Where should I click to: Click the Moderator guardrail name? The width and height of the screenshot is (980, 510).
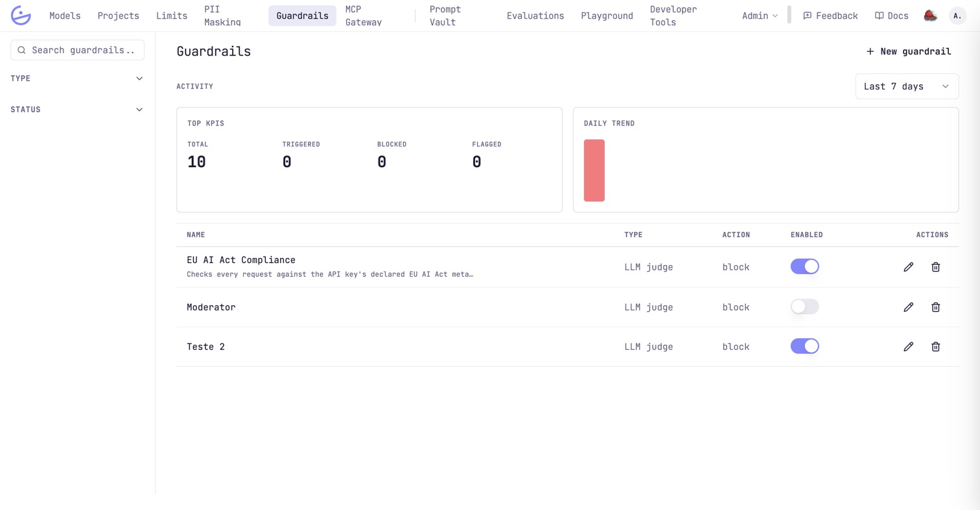coord(211,307)
